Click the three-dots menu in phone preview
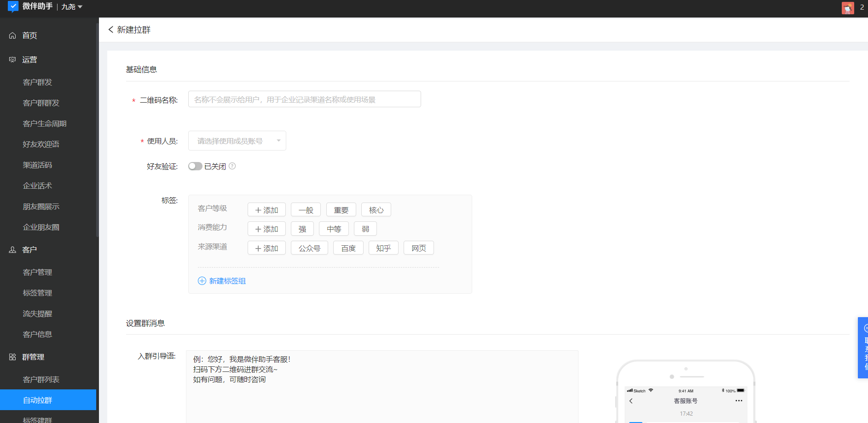Image resolution: width=868 pixels, height=423 pixels. tap(739, 401)
